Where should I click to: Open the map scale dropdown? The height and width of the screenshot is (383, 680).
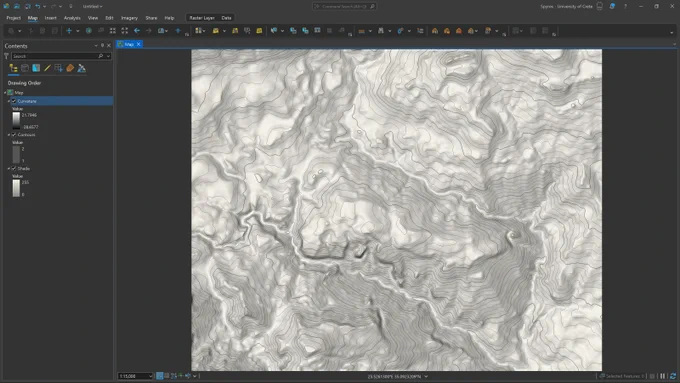pyautogui.click(x=150, y=376)
